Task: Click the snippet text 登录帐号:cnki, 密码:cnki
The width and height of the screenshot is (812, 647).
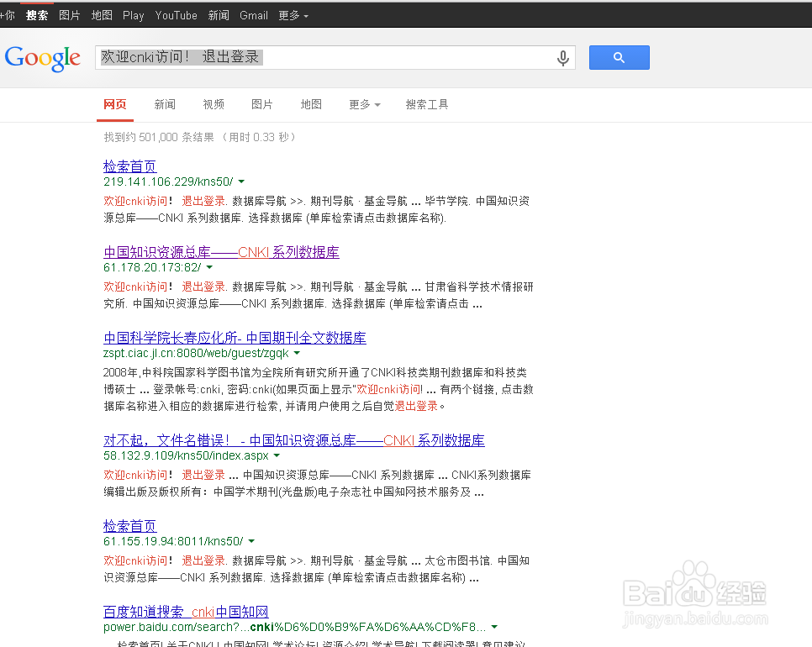Action: point(213,390)
